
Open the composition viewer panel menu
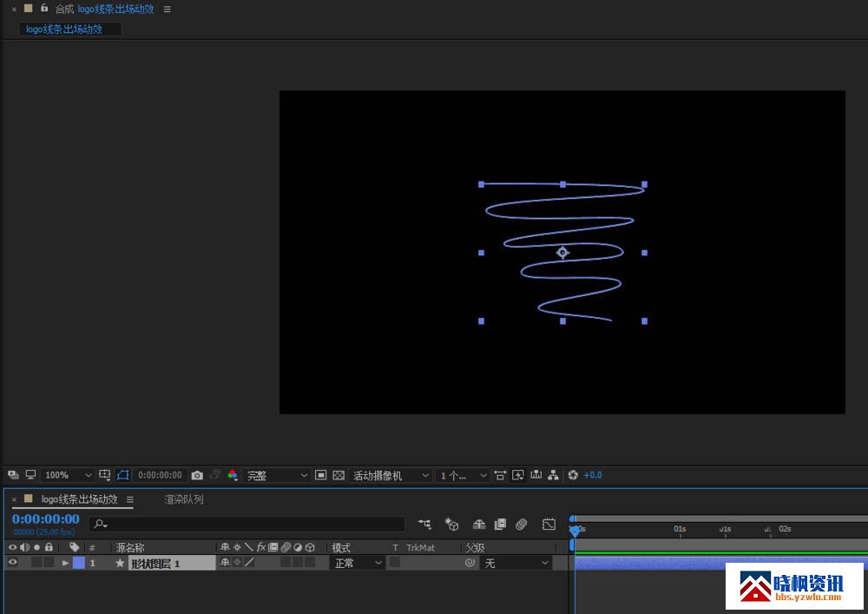coord(168,10)
